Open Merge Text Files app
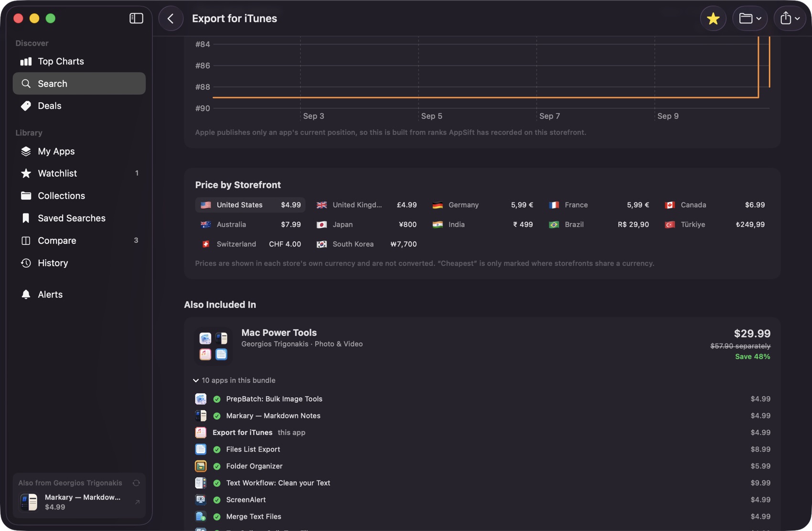This screenshot has height=531, width=812. [482, 516]
